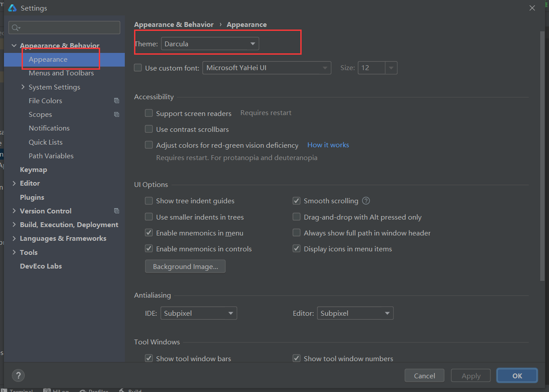The image size is (549, 392).
Task: Click the Smooth scrolling help icon
Action: [366, 201]
